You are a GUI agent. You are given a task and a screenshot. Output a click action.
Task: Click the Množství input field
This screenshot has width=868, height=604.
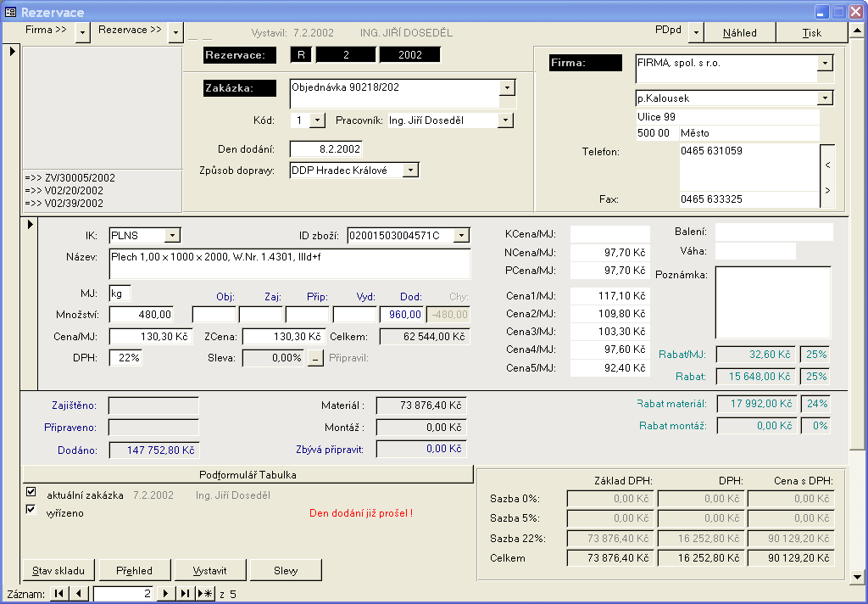(x=142, y=315)
